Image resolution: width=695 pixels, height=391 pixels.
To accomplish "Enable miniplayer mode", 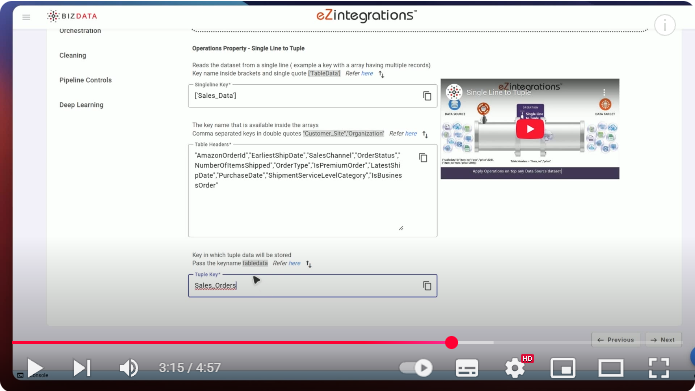I will click(x=563, y=368).
